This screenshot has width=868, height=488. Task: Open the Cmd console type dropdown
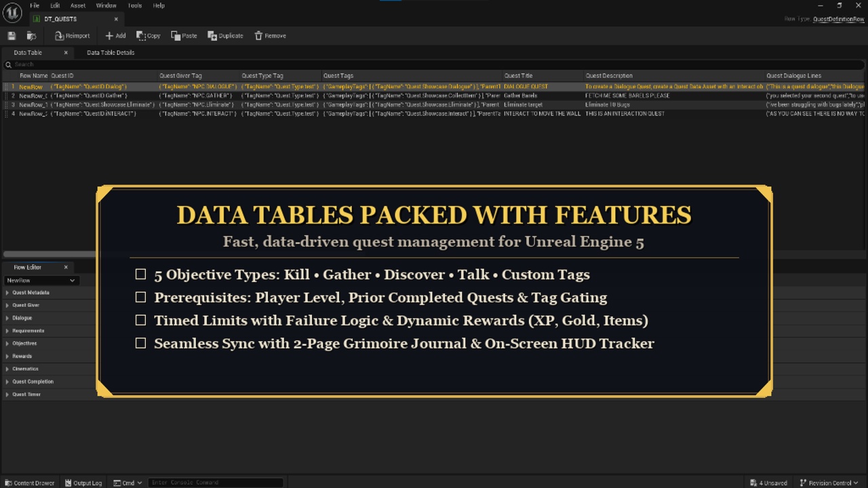[x=128, y=483]
